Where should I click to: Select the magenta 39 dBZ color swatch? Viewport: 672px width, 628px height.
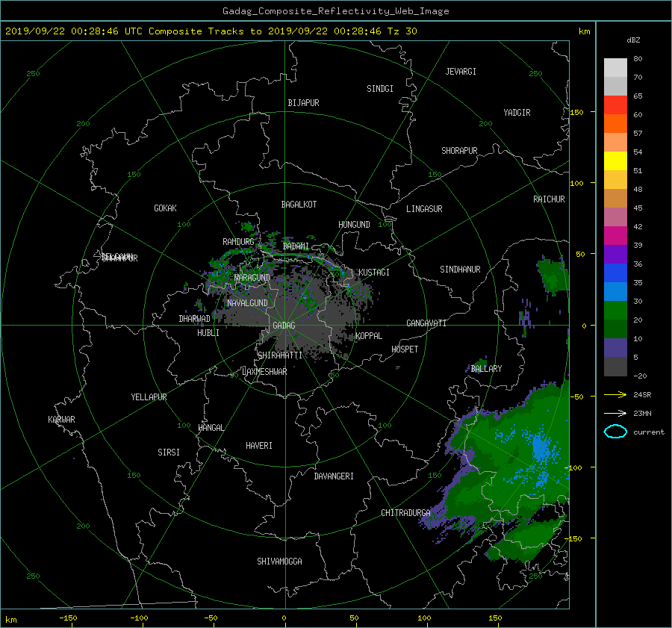pyautogui.click(x=615, y=235)
